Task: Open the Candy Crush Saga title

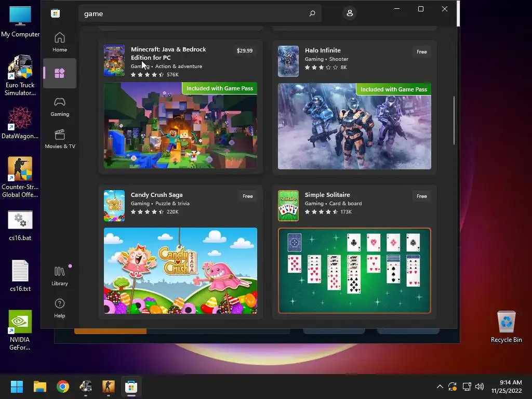Action: click(157, 195)
